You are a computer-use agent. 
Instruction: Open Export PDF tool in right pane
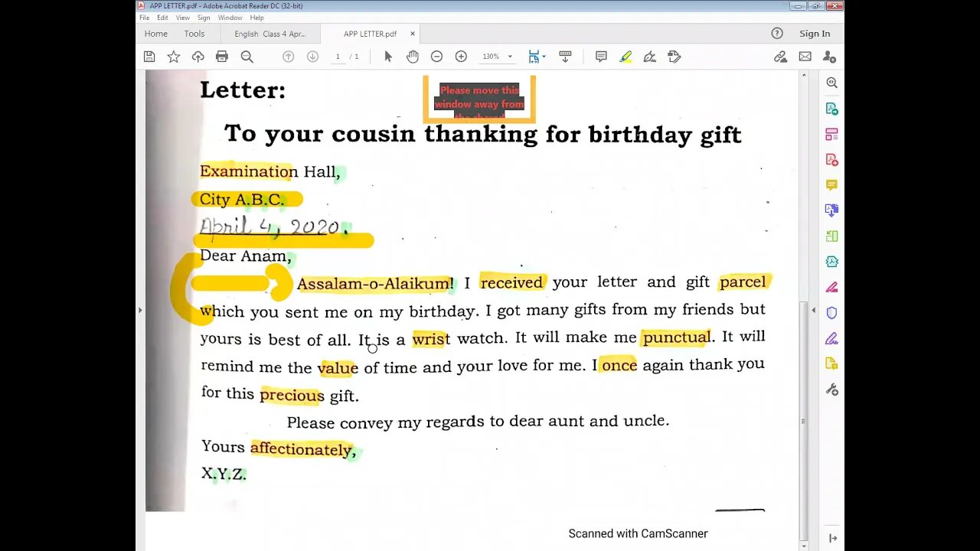tap(832, 109)
